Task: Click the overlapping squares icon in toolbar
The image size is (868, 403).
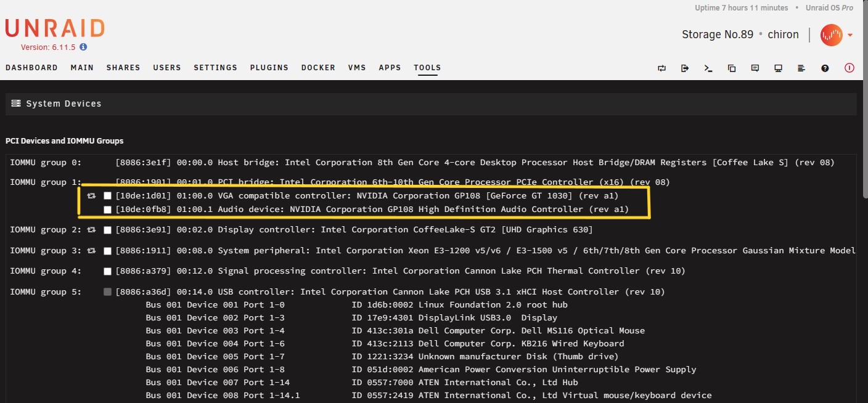Action: tap(732, 68)
